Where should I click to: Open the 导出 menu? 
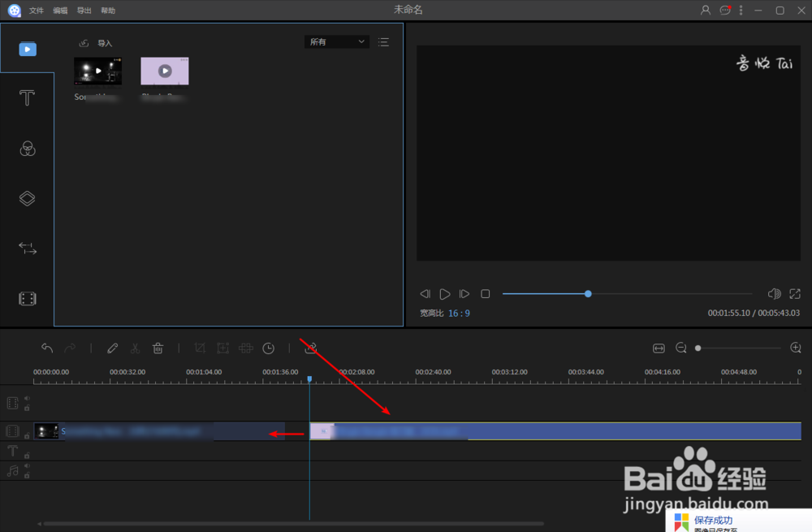tap(84, 11)
